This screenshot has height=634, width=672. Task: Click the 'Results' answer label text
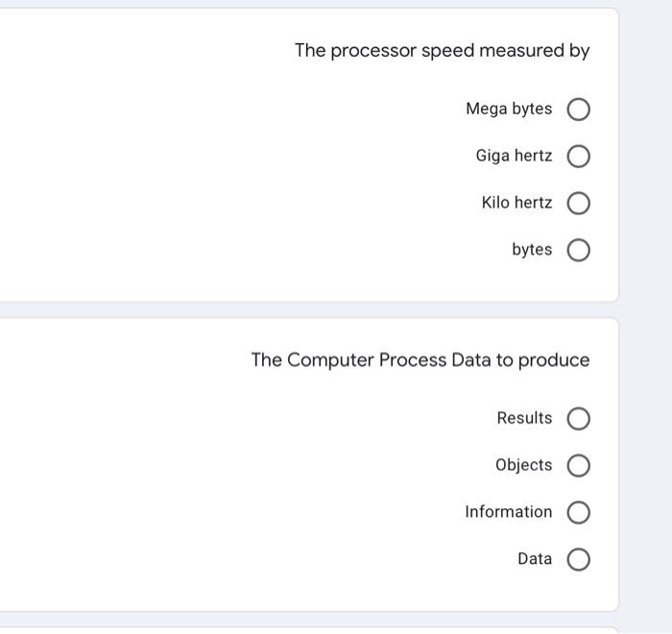click(524, 419)
